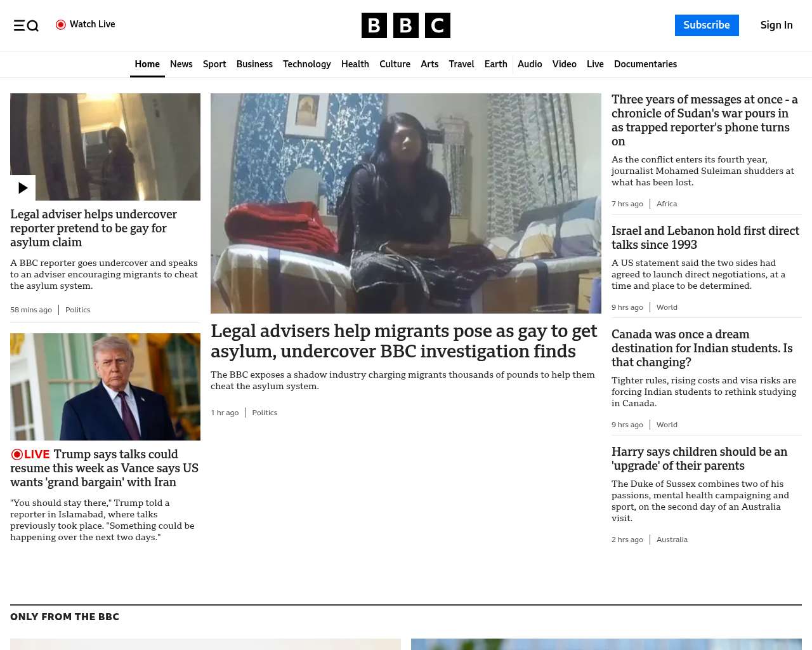Go to the BBC logo homepage
This screenshot has width=812, height=650.
406,25
